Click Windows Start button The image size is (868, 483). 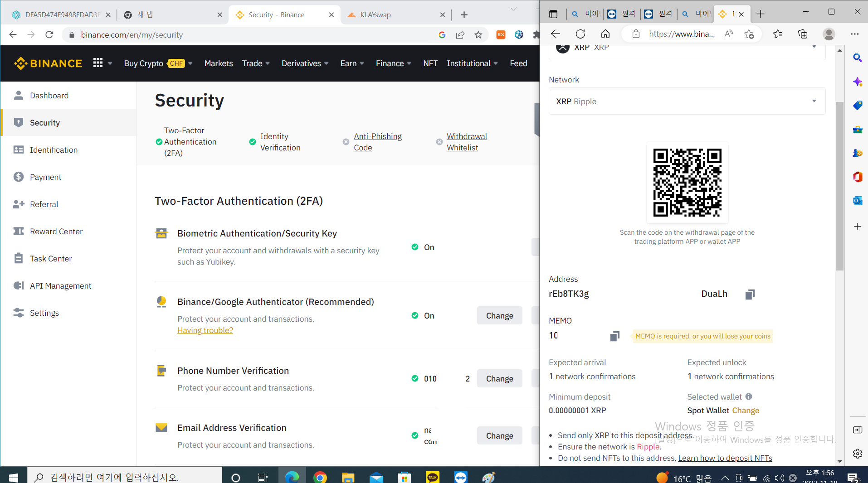click(13, 477)
